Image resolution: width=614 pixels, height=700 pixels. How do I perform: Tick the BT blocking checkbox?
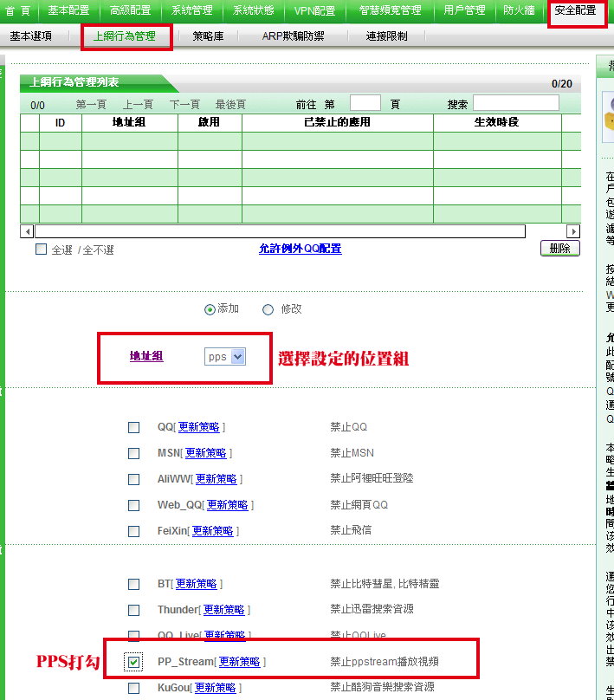(133, 585)
